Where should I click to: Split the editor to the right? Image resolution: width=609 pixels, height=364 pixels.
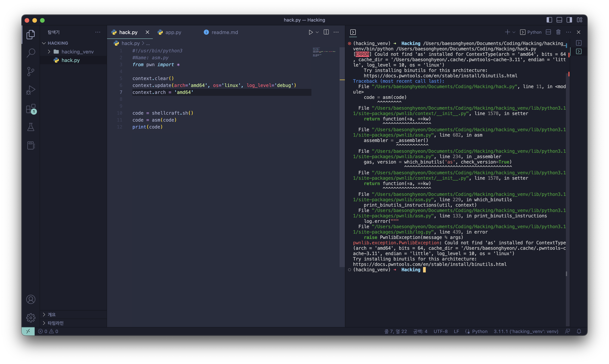point(326,32)
